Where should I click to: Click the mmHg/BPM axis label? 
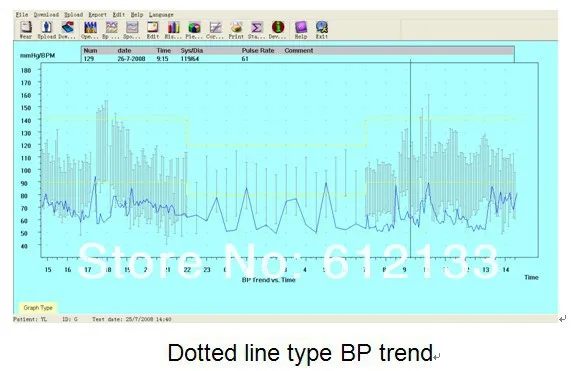click(x=38, y=55)
